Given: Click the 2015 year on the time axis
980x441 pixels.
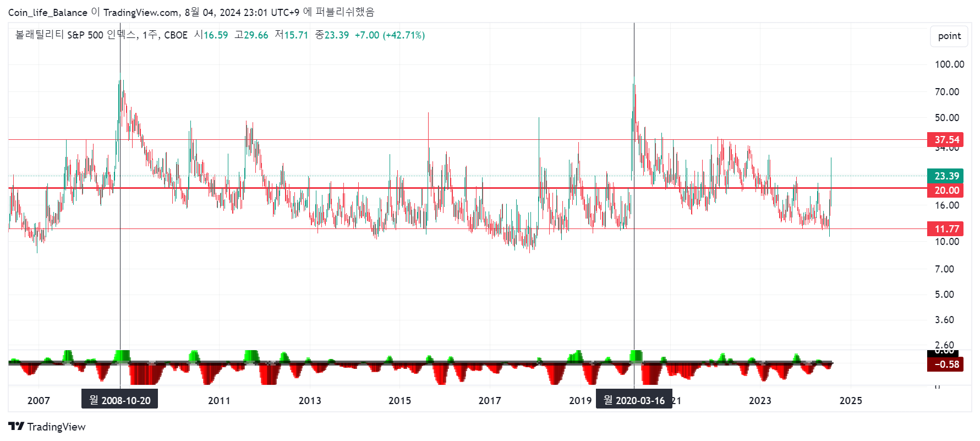Looking at the screenshot, I should click(399, 401).
